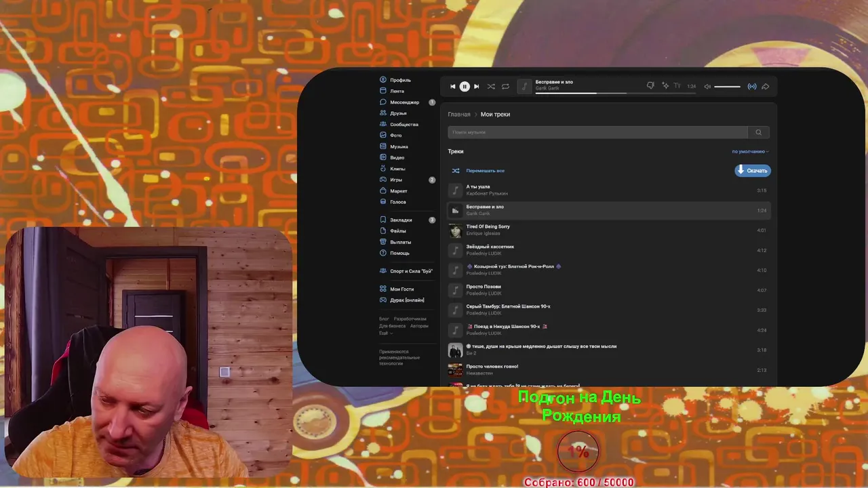Open the artist link Карбонат Рулькин
This screenshot has width=868, height=488.
pyautogui.click(x=487, y=194)
